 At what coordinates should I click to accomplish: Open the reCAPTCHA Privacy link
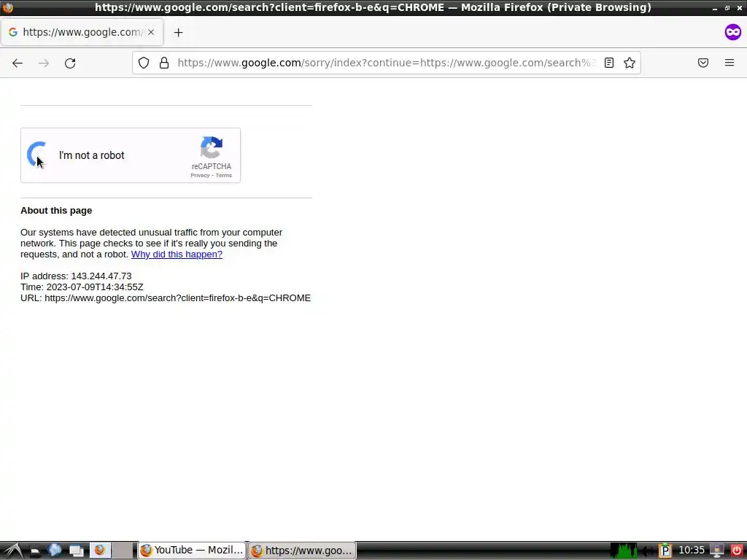(200, 175)
